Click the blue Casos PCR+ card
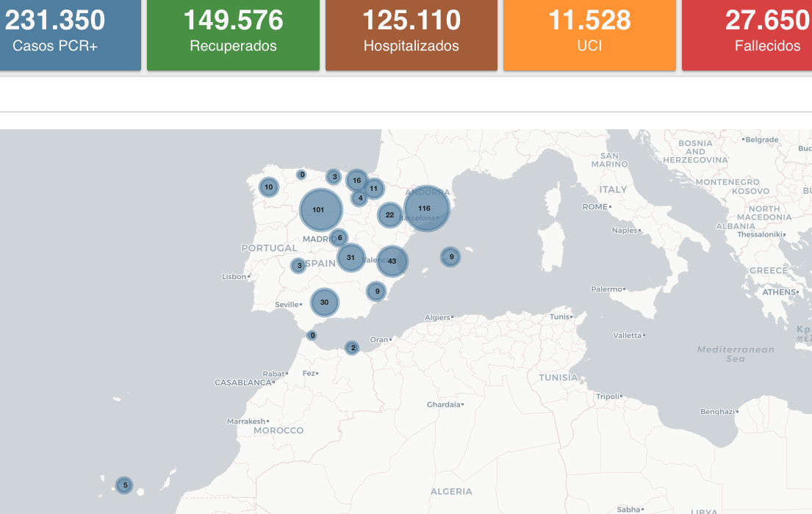This screenshot has width=812, height=514. click(x=70, y=33)
